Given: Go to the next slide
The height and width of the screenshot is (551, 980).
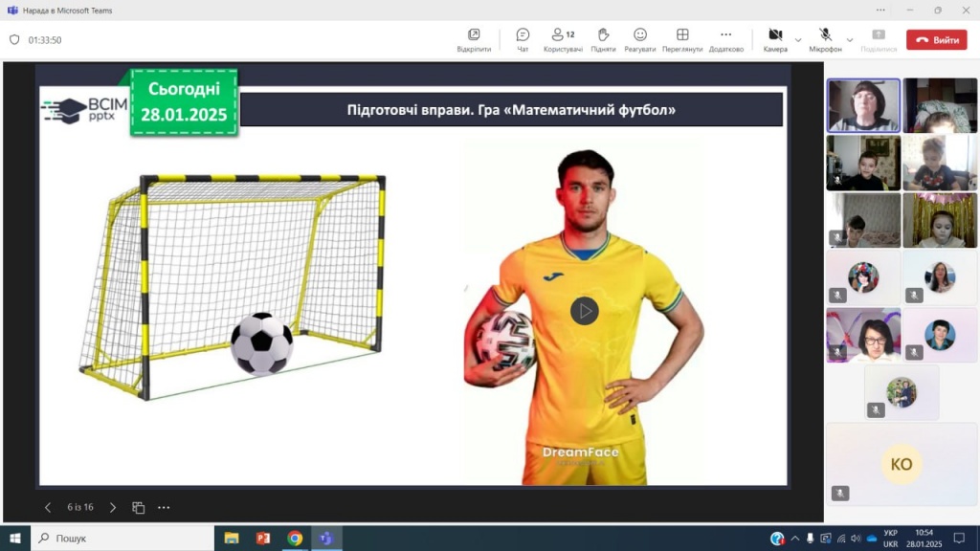Looking at the screenshot, I should 113,507.
